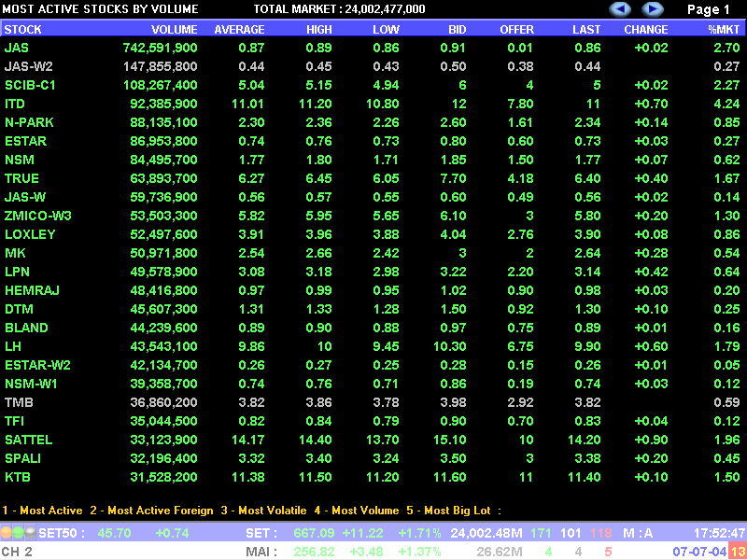The width and height of the screenshot is (747, 560).
Task: Select the LH stock symbol
Action: [x=13, y=346]
